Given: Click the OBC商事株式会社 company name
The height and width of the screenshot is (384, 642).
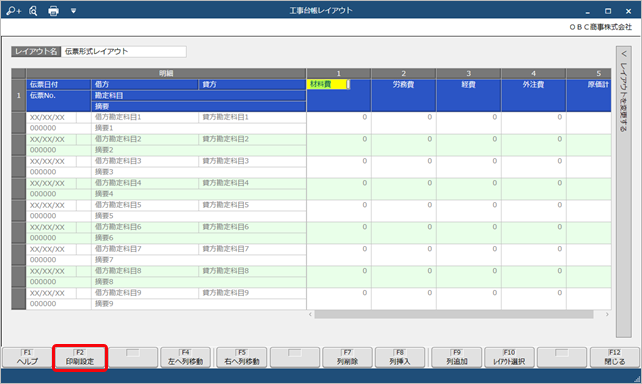Looking at the screenshot, I should (x=600, y=27).
